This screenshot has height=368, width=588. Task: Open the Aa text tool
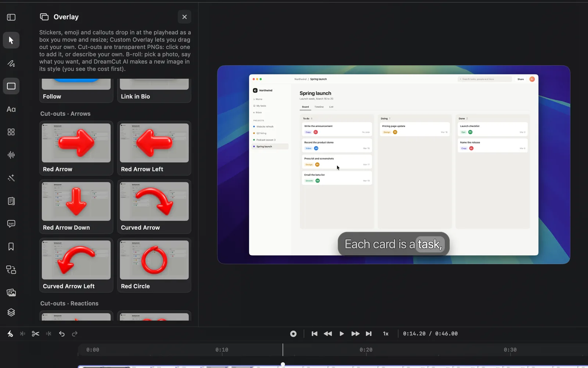11,109
